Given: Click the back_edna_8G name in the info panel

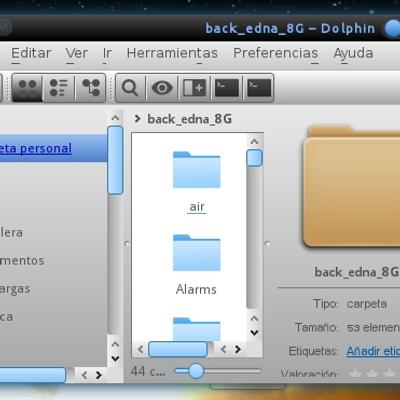Looking at the screenshot, I should (357, 272).
